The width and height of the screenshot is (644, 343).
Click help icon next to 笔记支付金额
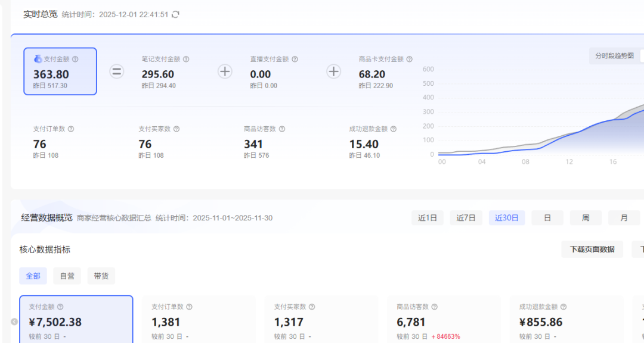point(186,60)
